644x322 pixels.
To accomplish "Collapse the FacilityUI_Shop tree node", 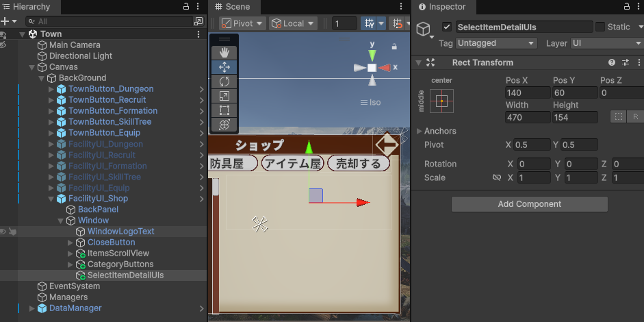I will 51,199.
